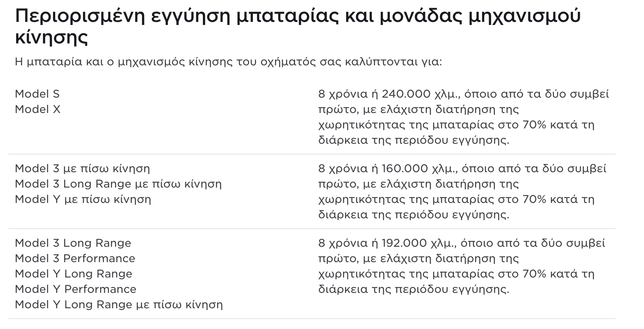Click διάρκεια της περιόδου εγγύησης in last row
This screenshot has width=644, height=329.
pos(414,289)
